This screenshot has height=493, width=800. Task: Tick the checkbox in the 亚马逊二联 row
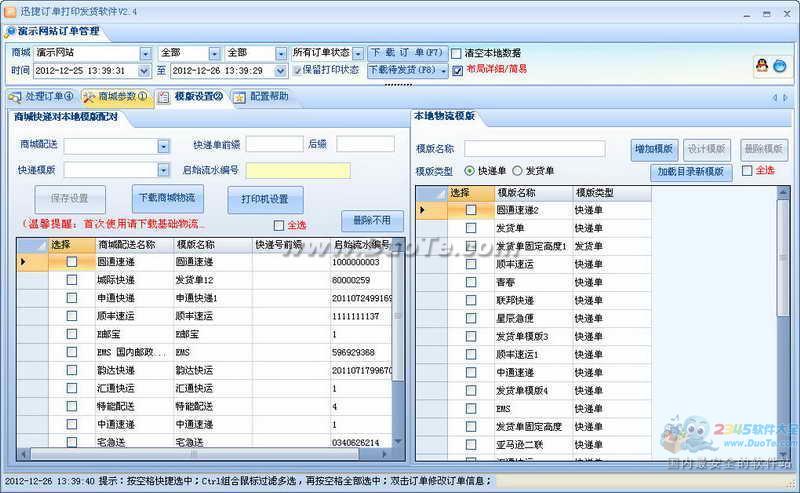(x=471, y=445)
